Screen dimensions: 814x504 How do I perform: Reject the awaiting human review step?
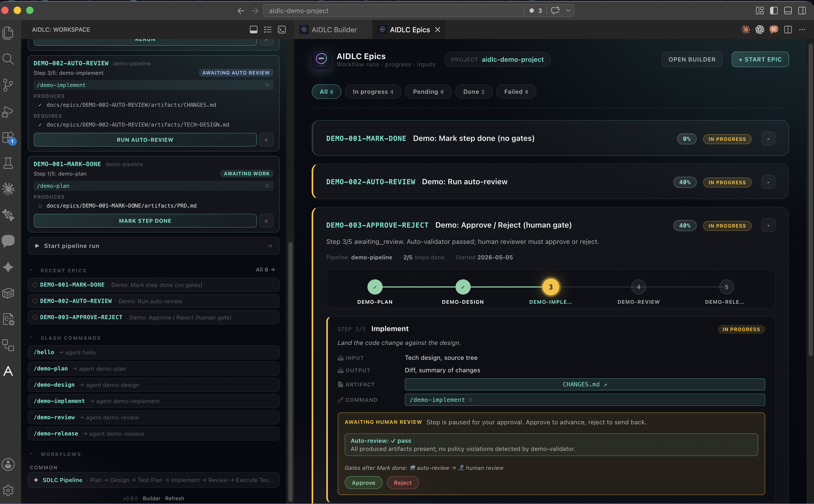point(403,483)
